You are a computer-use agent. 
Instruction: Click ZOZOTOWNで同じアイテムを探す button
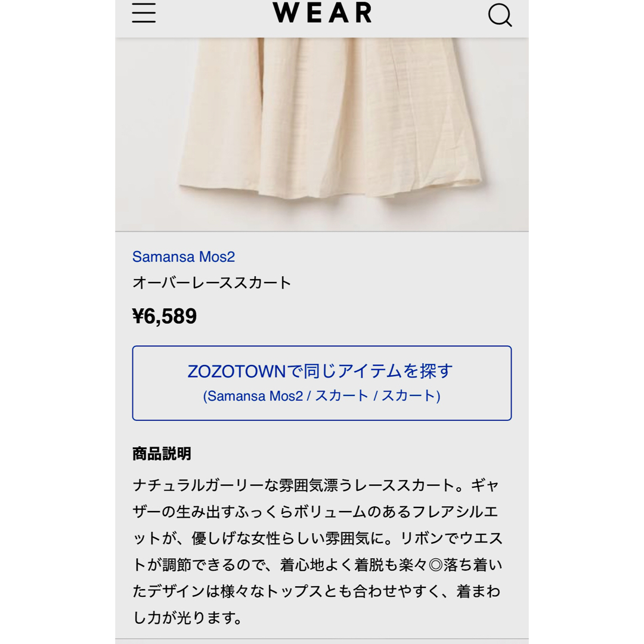pyautogui.click(x=322, y=383)
